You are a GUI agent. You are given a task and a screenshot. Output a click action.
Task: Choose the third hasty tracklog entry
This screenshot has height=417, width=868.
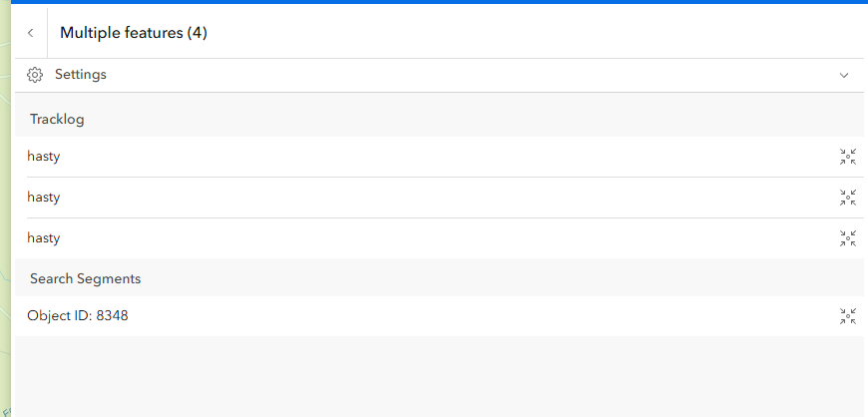(x=44, y=238)
